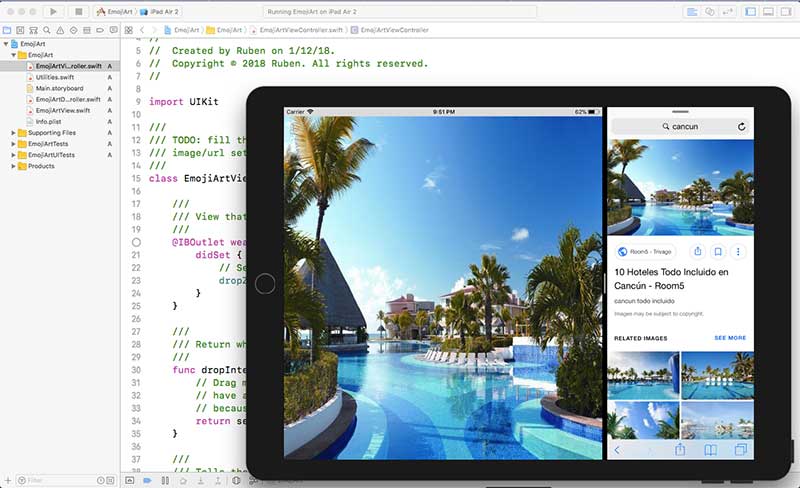Image resolution: width=800 pixels, height=488 pixels.
Task: Select EmojiArtD...roller.swift file
Action: pos(68,100)
